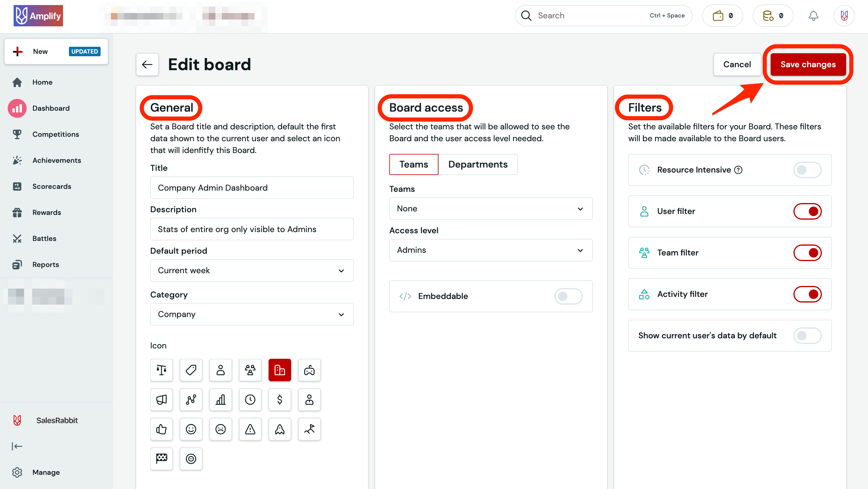Click the back arrow beside Edit board

[x=147, y=65]
